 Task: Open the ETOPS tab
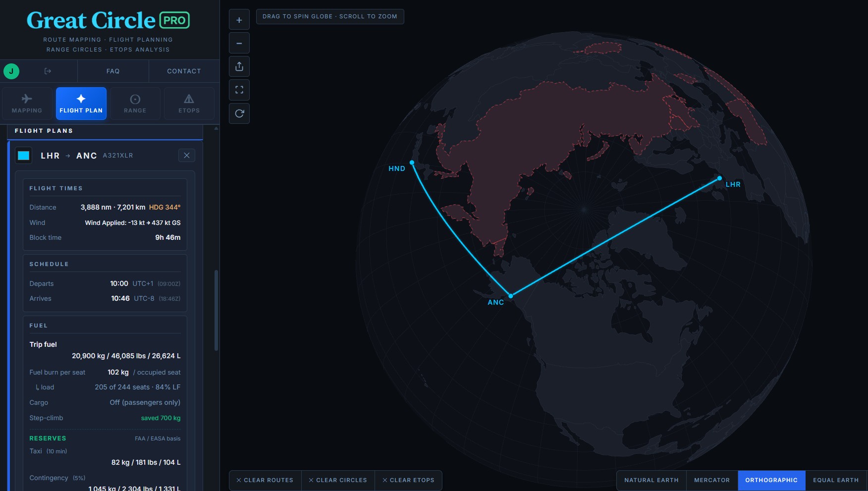[x=189, y=104]
